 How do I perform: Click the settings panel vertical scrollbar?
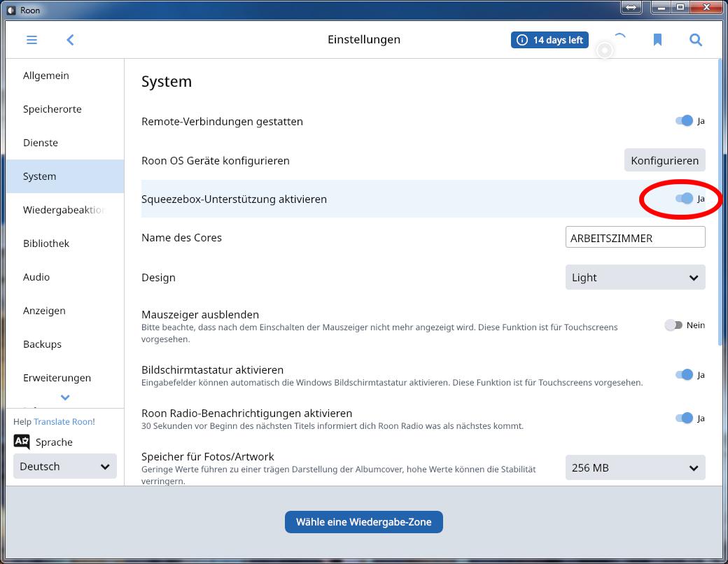coord(720,202)
